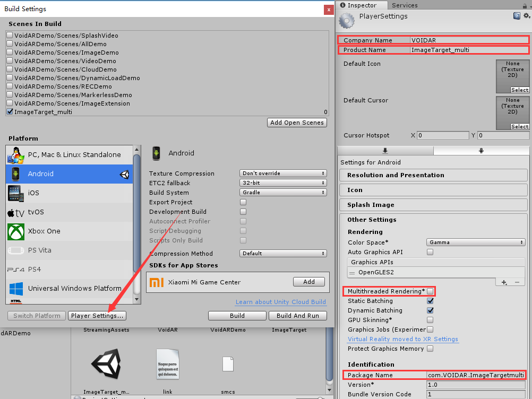
Task: Add a Graphics API with plus icon
Action: click(504, 282)
